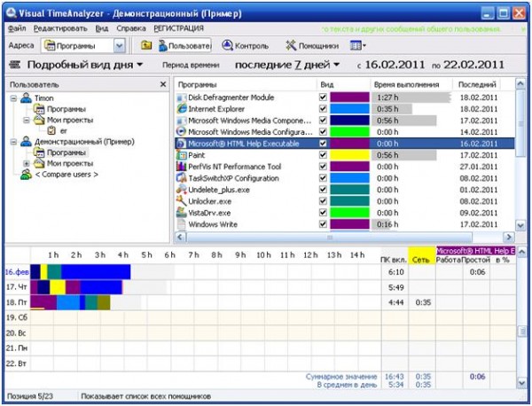This screenshot has width=532, height=406.
Task: Sort by the Последний column header
Action: (x=477, y=84)
